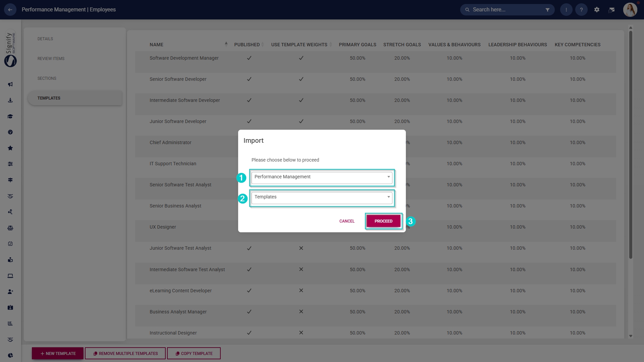Sort by the PUBLISHED column arrow
Image resolution: width=644 pixels, height=362 pixels.
click(x=263, y=45)
